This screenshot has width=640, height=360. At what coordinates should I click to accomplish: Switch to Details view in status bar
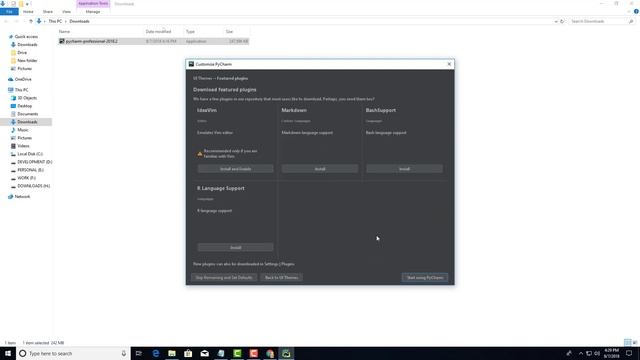tap(627, 342)
